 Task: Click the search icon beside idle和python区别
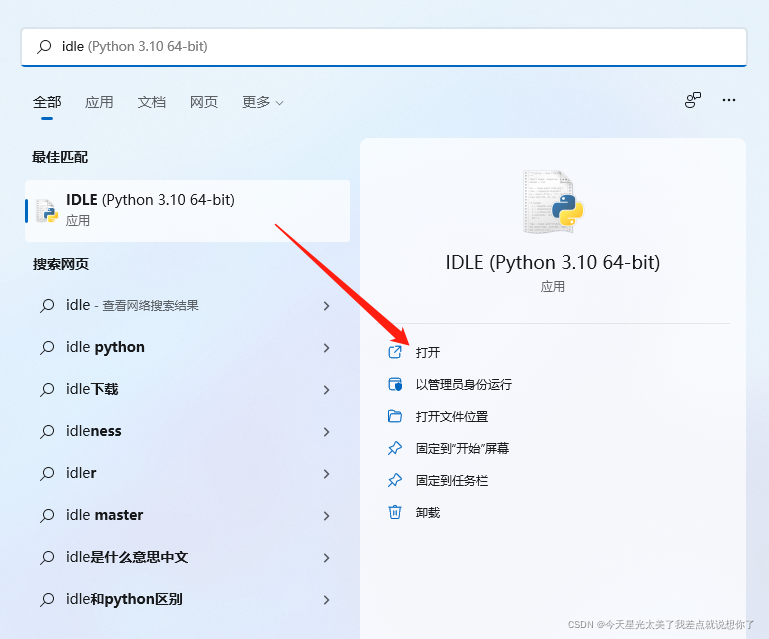(47, 600)
